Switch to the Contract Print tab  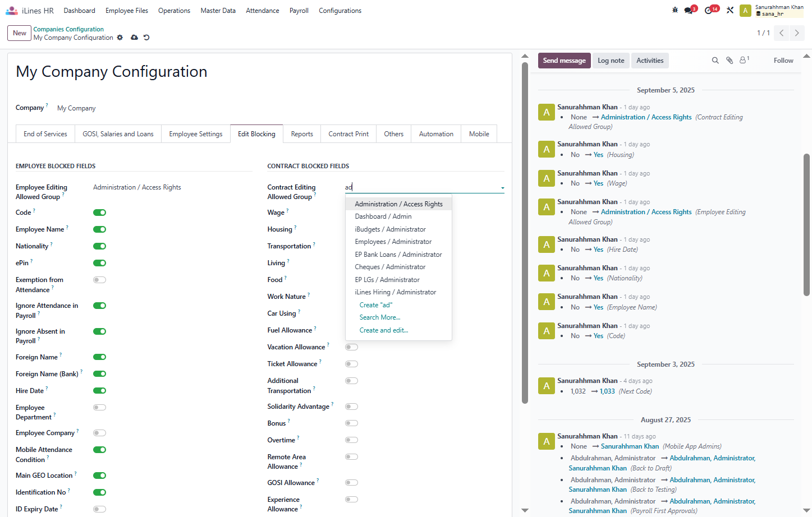click(348, 134)
